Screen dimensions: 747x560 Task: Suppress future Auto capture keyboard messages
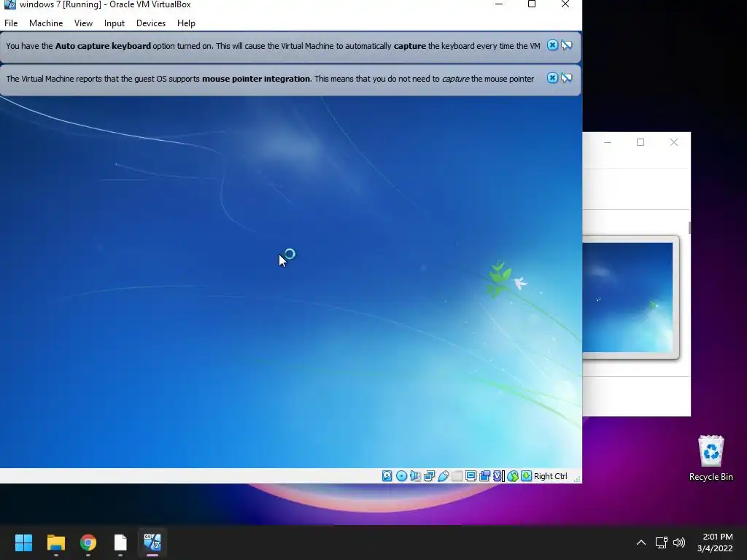click(x=566, y=45)
